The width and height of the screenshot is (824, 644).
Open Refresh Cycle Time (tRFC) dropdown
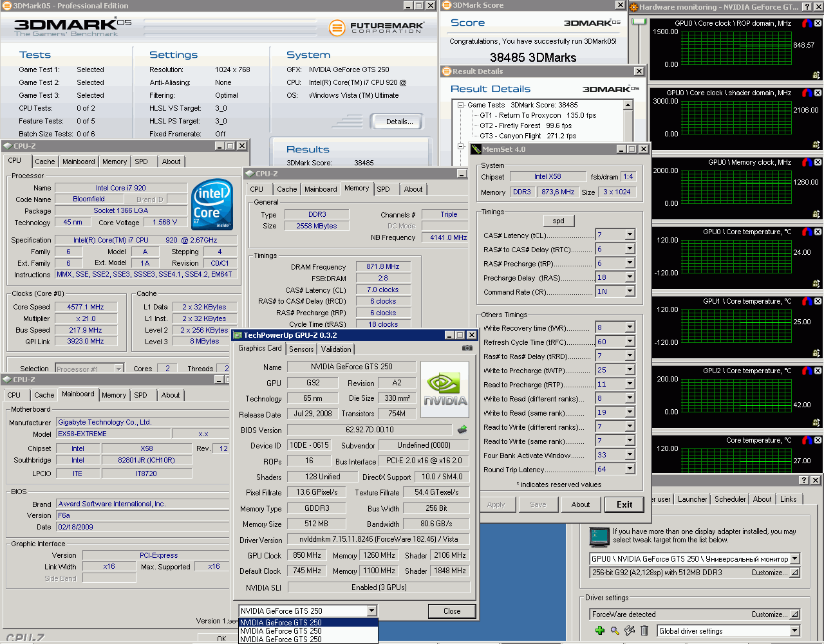point(630,342)
